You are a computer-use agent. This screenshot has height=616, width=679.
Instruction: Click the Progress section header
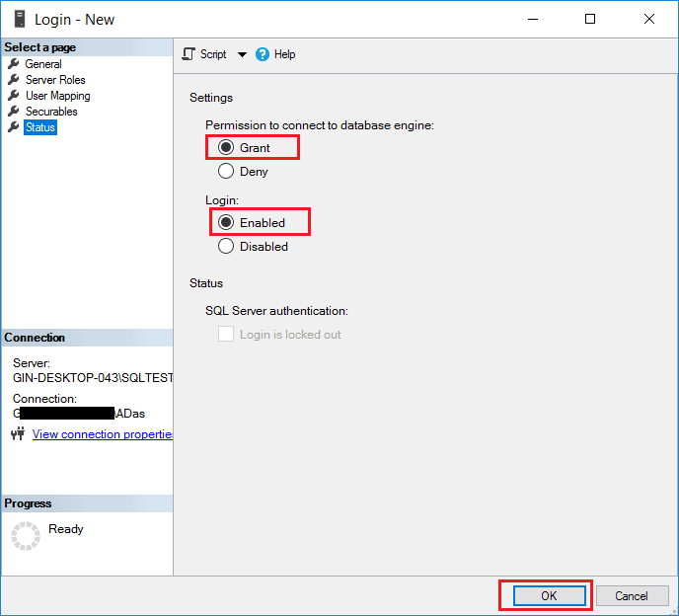[x=87, y=503]
